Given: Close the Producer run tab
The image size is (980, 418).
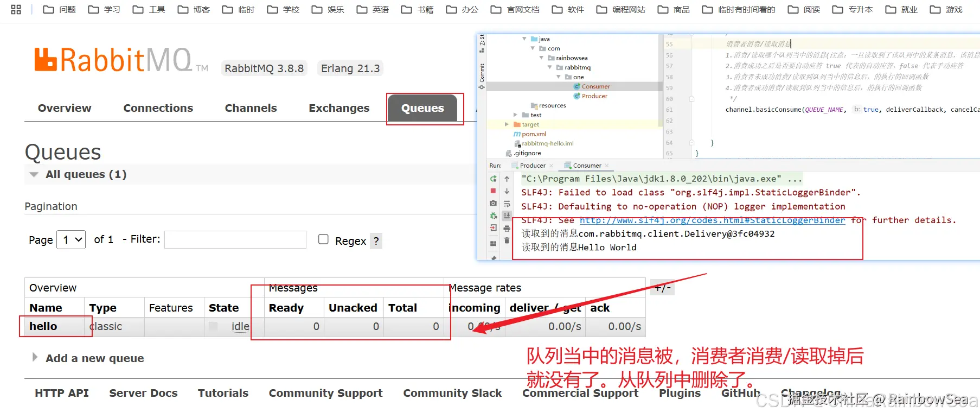Looking at the screenshot, I should 552,166.
